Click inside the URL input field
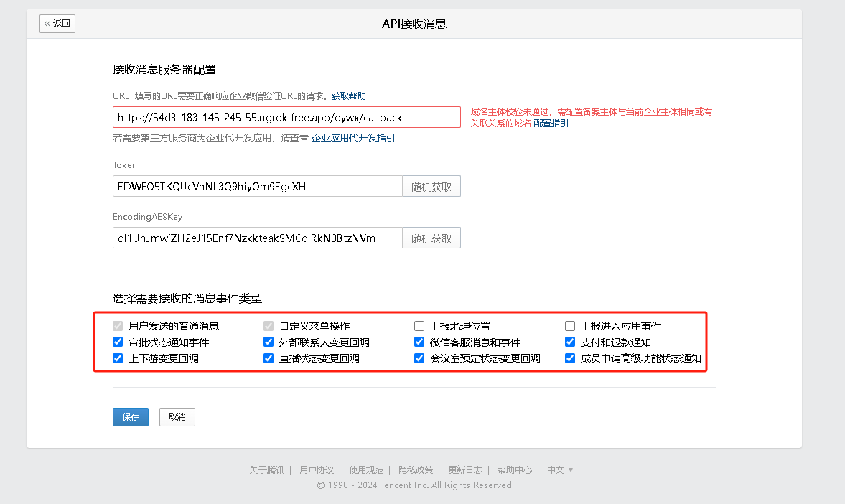The image size is (845, 504). click(x=286, y=117)
